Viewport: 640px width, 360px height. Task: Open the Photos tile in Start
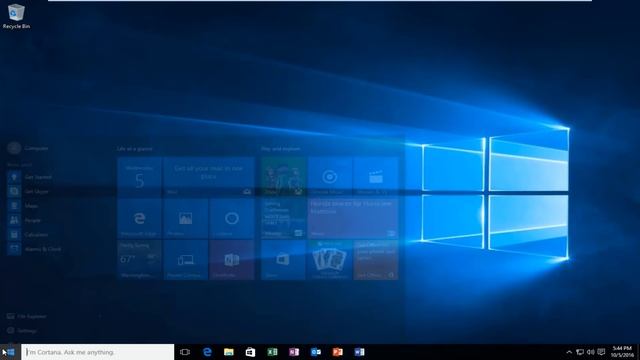(186, 218)
